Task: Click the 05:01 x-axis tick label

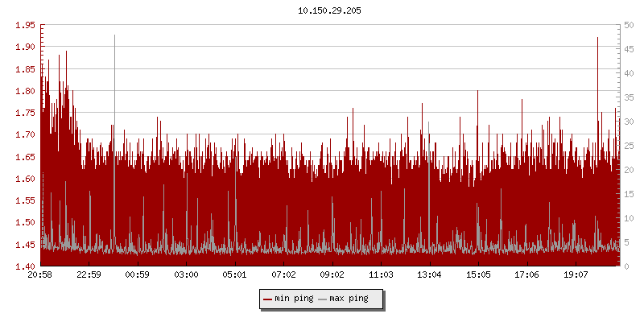Action: click(x=235, y=275)
